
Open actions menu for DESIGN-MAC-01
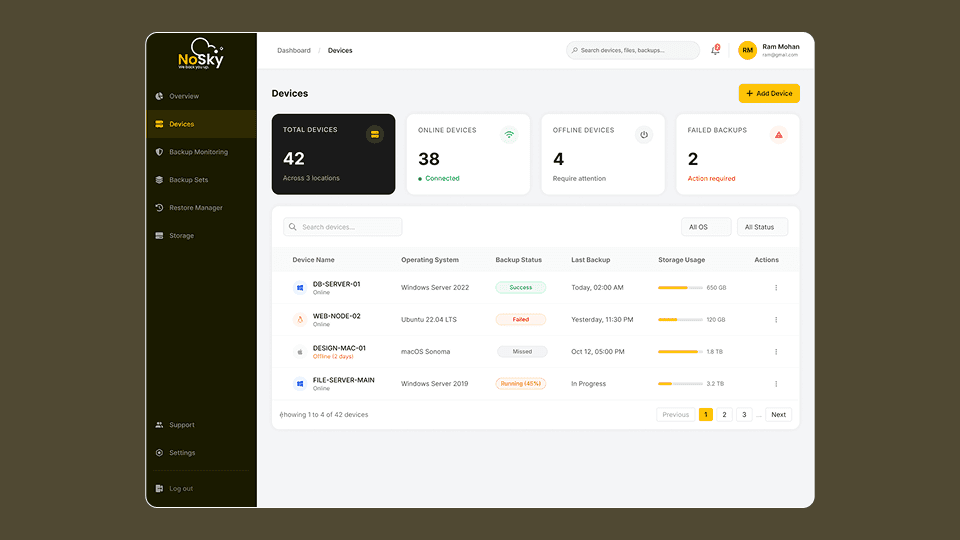[x=776, y=351]
